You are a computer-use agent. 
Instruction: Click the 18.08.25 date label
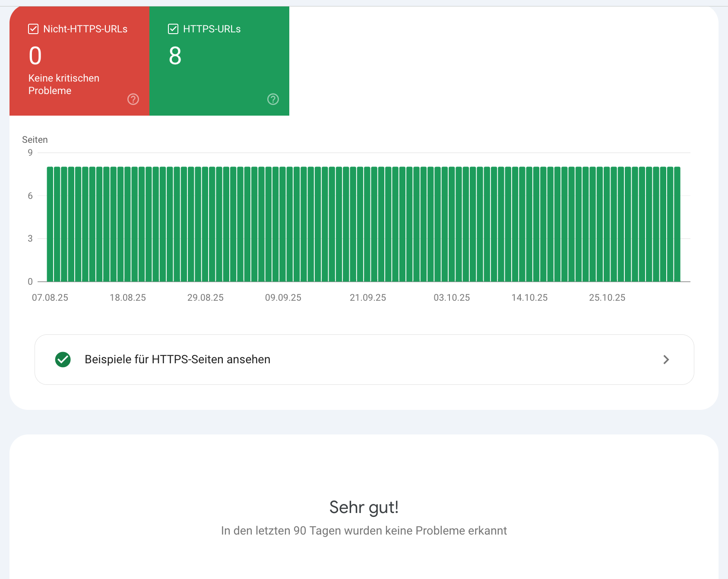pos(128,298)
